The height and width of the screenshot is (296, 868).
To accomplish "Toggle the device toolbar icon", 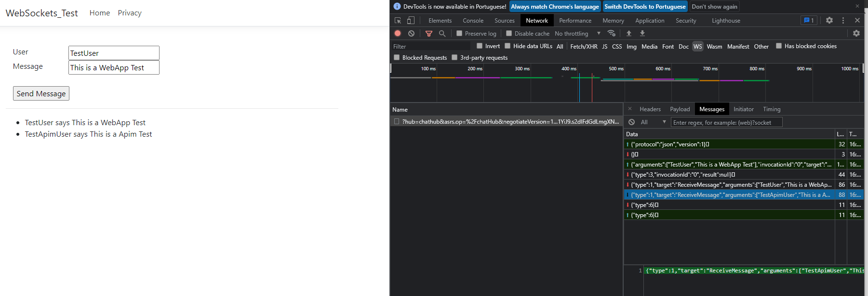I will (x=411, y=20).
